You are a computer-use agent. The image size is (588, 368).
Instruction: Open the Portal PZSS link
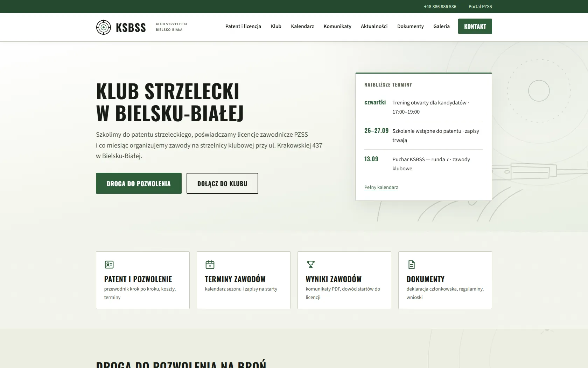(480, 7)
